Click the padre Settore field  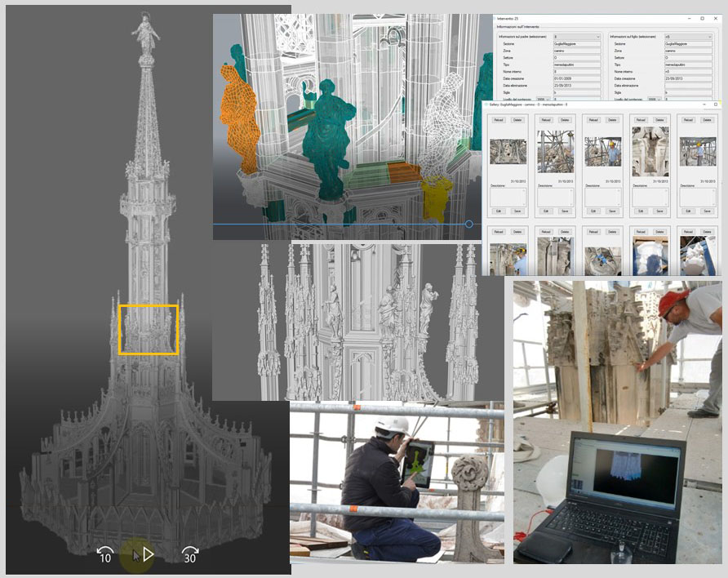(x=577, y=58)
